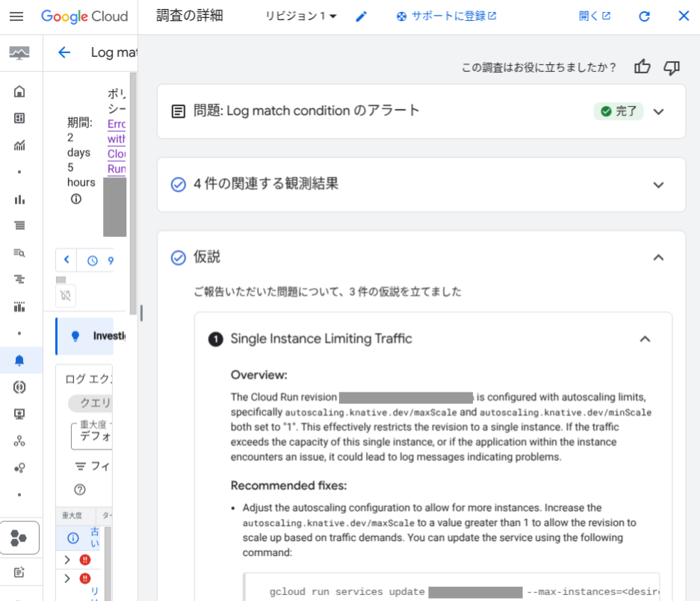
Task: Refresh the investigation details
Action: coord(644,16)
